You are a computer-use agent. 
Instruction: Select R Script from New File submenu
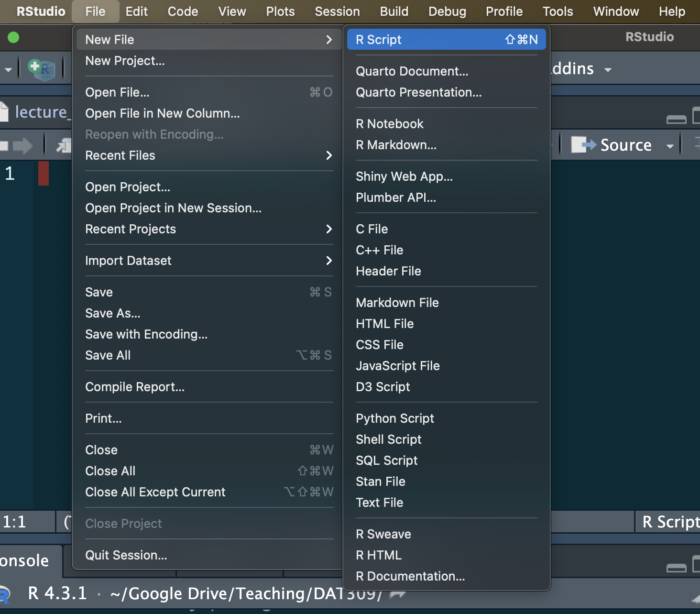pyautogui.click(x=447, y=39)
